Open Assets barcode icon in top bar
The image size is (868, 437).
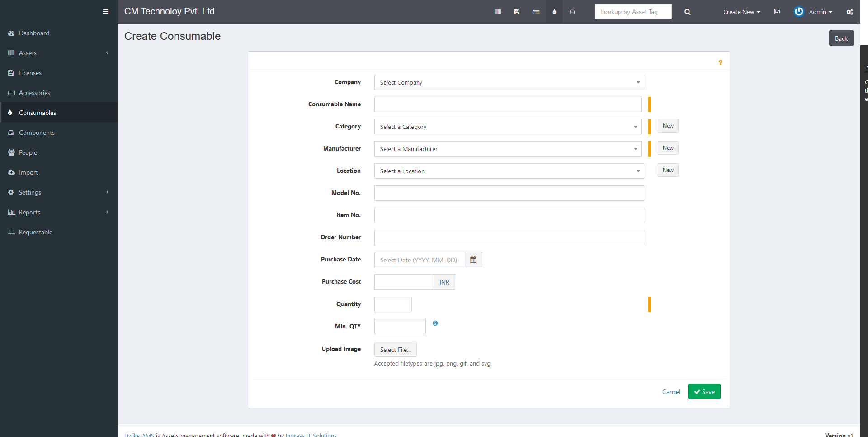(498, 12)
